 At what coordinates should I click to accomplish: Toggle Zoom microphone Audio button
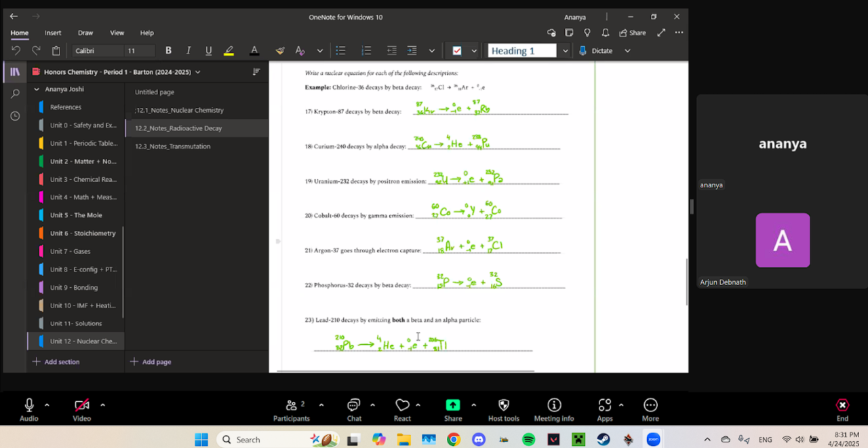[x=29, y=410]
